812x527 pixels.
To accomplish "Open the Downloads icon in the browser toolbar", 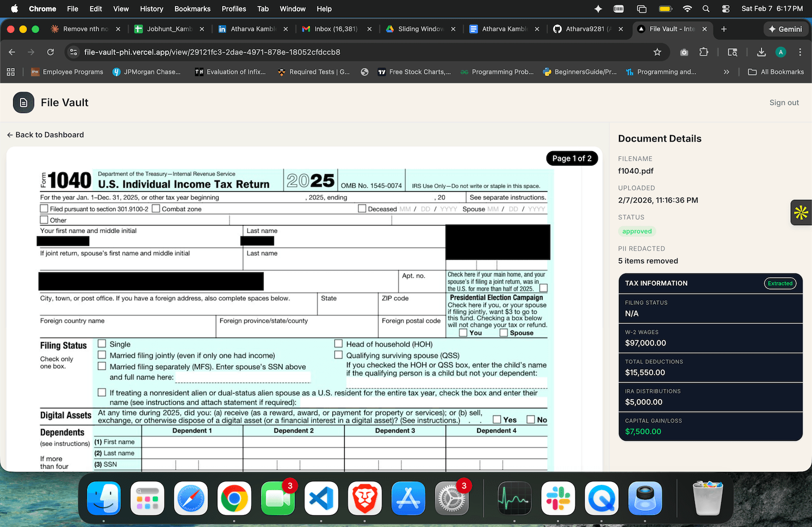I will [761, 52].
